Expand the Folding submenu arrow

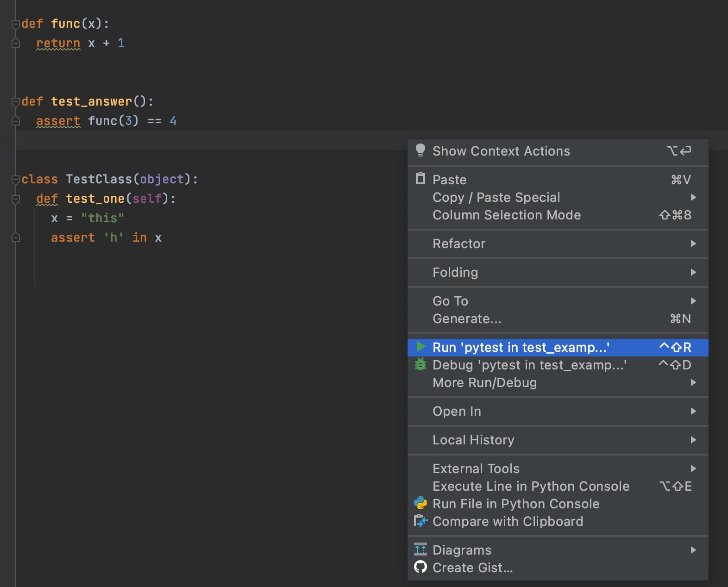point(693,272)
